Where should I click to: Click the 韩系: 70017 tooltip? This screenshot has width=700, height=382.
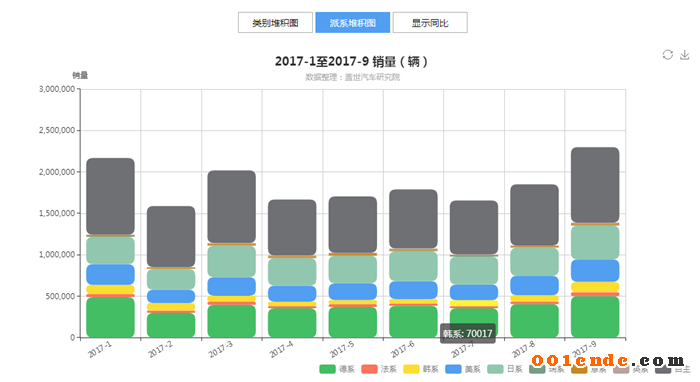(468, 333)
